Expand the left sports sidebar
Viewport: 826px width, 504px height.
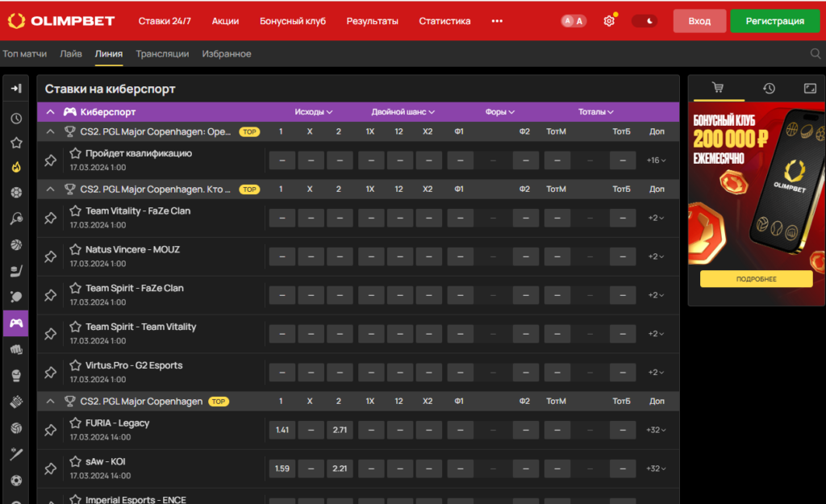[16, 89]
